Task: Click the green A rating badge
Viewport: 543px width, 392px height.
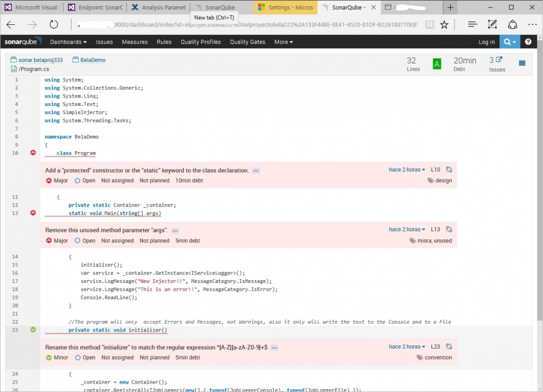Action: click(437, 64)
